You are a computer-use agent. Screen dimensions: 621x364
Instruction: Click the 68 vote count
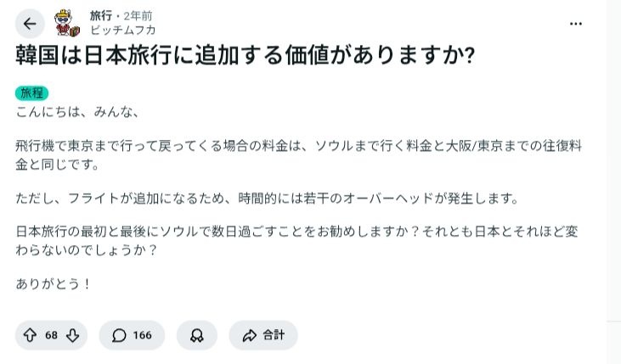(51, 335)
